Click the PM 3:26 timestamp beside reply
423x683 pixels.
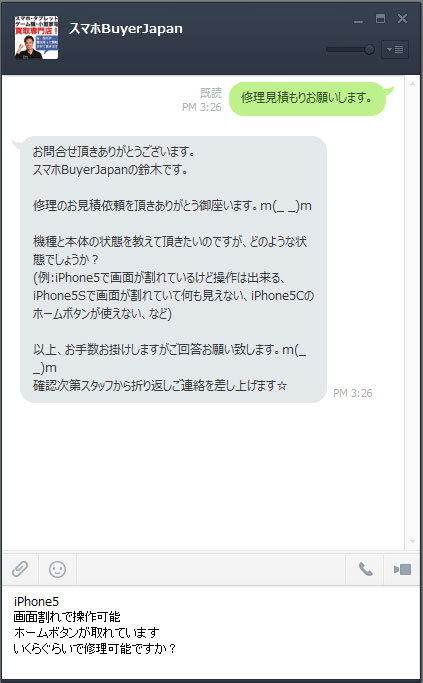(353, 393)
